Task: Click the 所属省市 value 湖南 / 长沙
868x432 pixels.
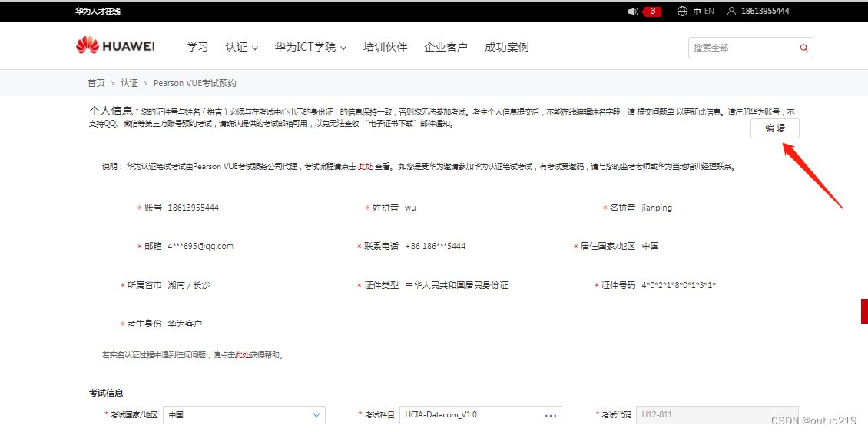Action: click(189, 285)
